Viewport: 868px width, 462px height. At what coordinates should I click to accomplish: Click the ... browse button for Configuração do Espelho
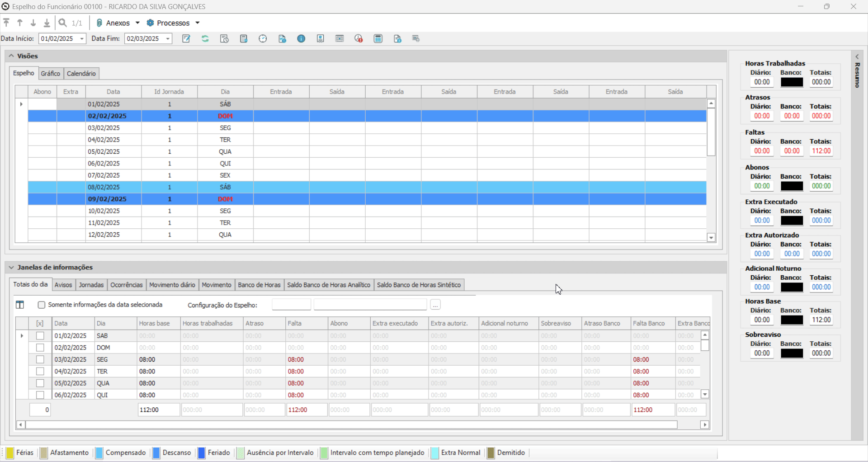435,305
